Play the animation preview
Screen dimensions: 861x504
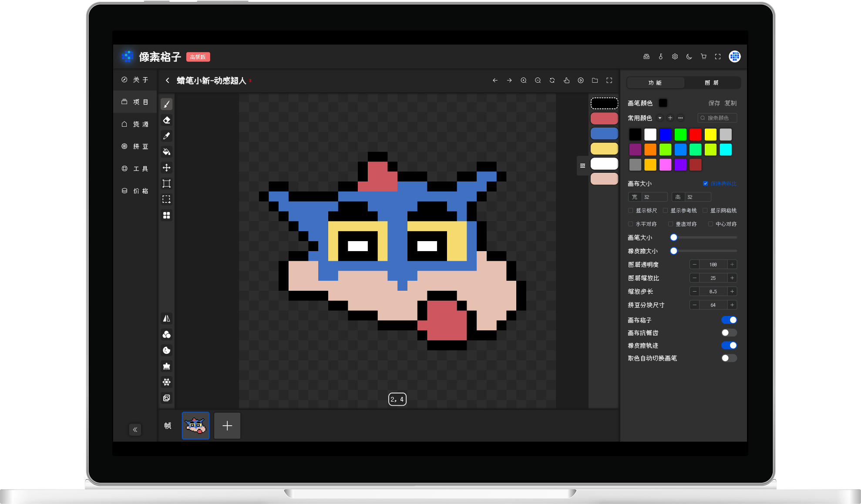pyautogui.click(x=581, y=81)
